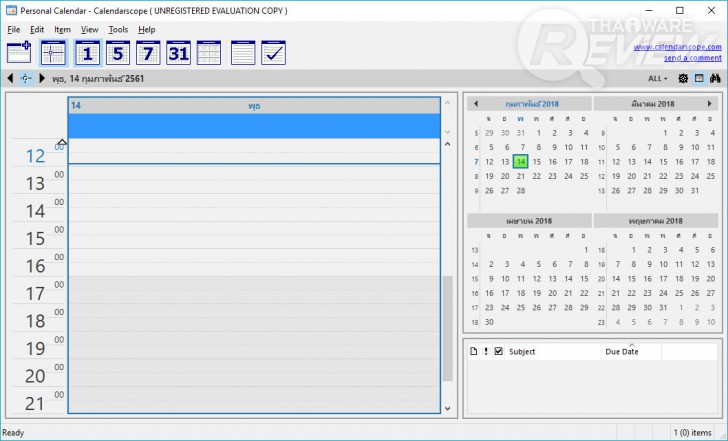The width and height of the screenshot is (728, 441).
Task: Open the Item menu
Action: 62,30
